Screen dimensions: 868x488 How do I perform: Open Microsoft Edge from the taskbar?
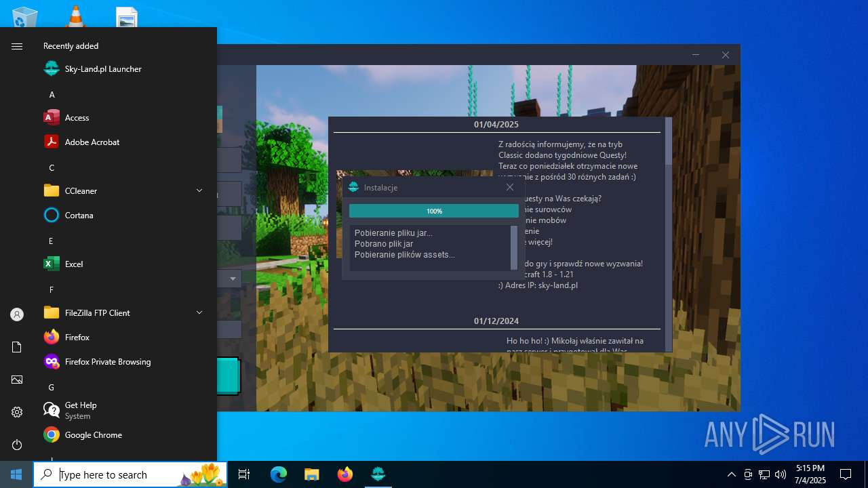tap(279, 474)
